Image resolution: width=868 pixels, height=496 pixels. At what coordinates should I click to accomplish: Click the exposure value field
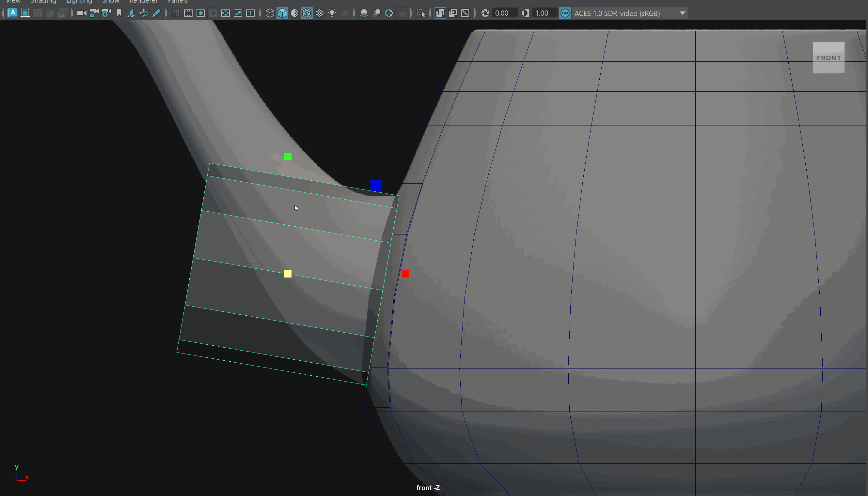505,13
